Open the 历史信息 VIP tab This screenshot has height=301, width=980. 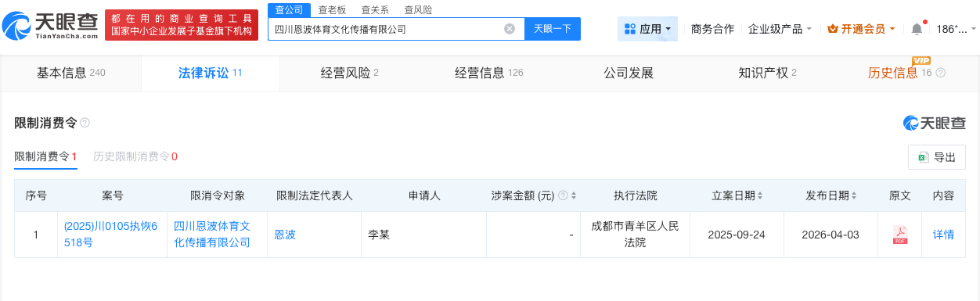[x=906, y=73]
